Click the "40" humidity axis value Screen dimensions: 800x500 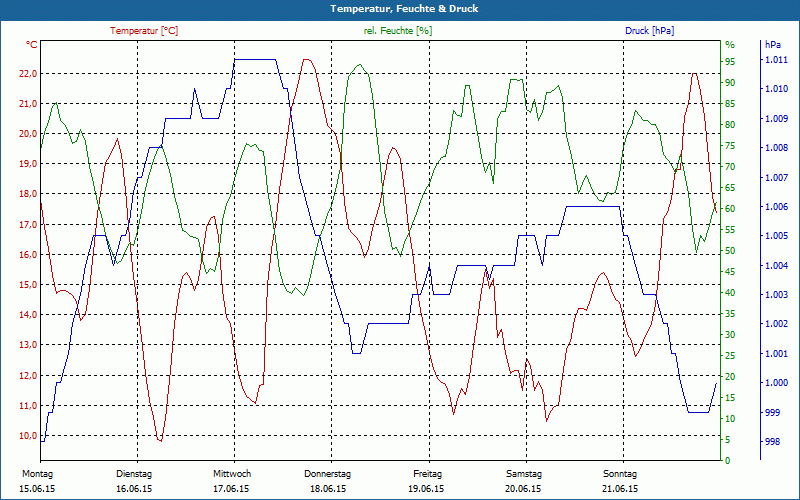pyautogui.click(x=730, y=292)
